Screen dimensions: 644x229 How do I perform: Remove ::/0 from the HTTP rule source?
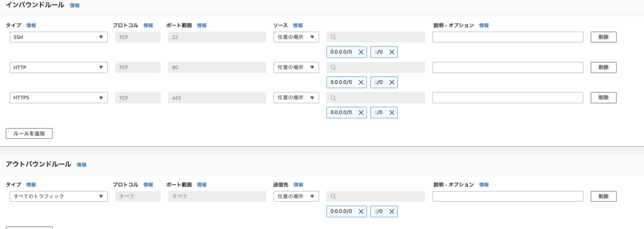coord(392,82)
